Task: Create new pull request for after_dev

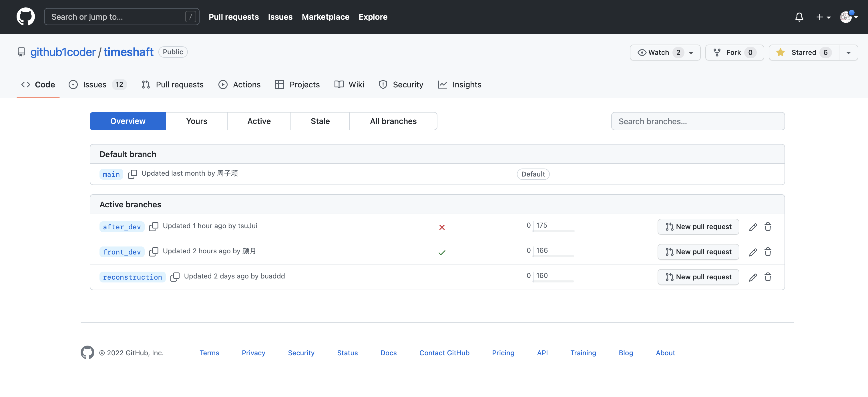Action: (698, 226)
